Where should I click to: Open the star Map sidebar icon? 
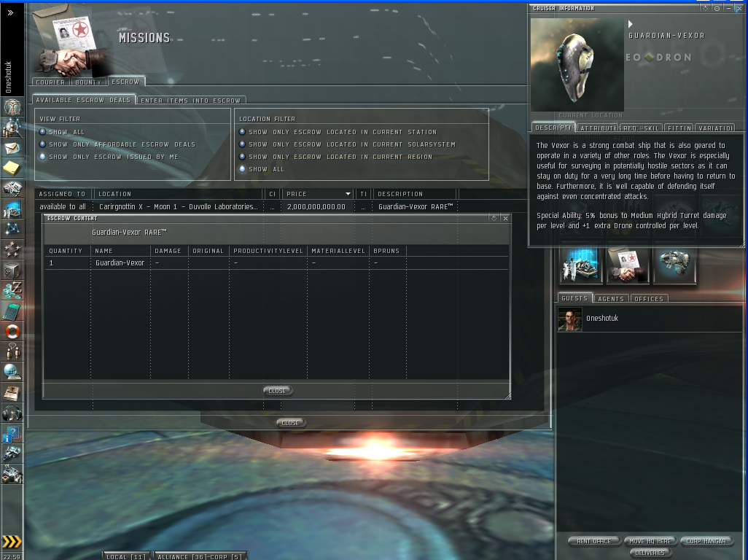(12, 229)
